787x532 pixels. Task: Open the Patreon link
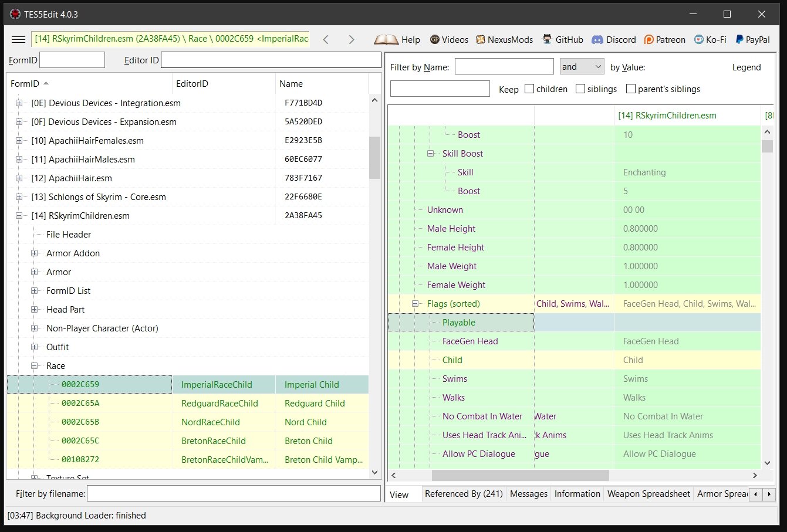point(664,39)
